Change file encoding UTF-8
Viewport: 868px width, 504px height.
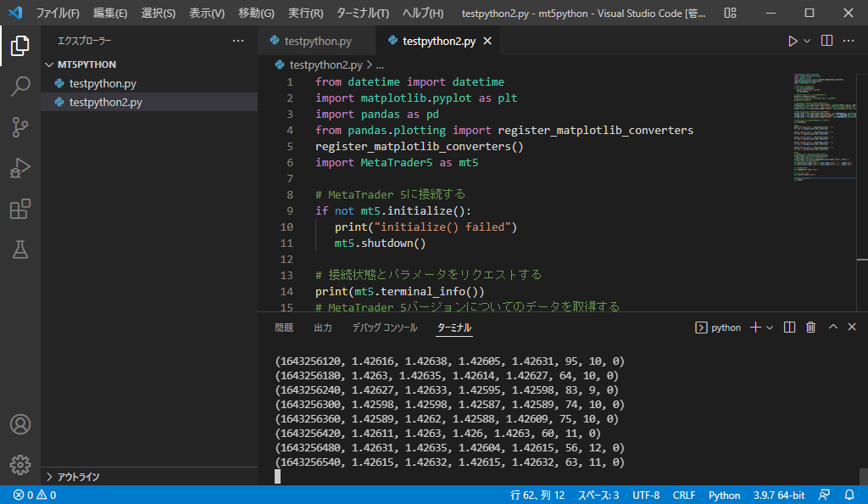[x=646, y=496]
